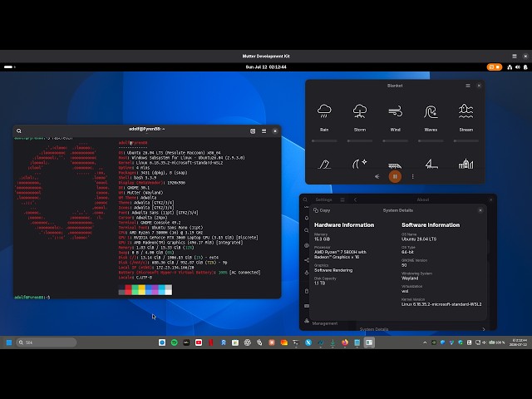Open the Settings window hamburger menu
This screenshot has width=532, height=399.
342,199
